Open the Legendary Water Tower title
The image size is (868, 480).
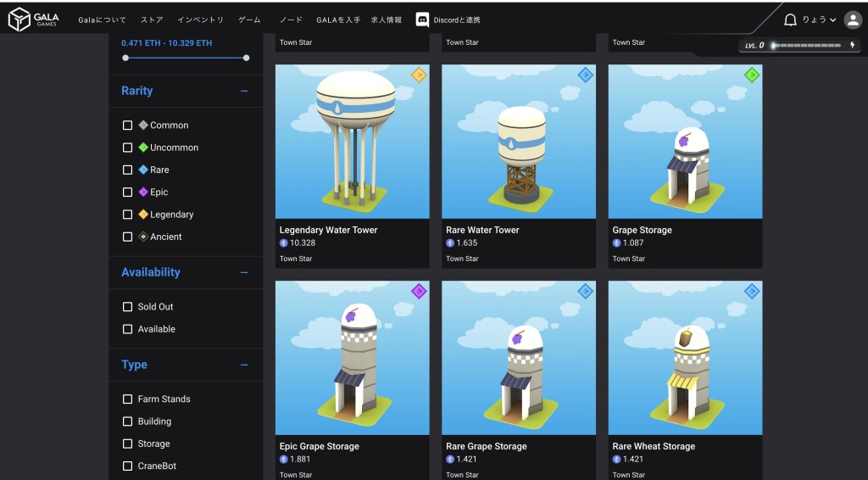328,230
